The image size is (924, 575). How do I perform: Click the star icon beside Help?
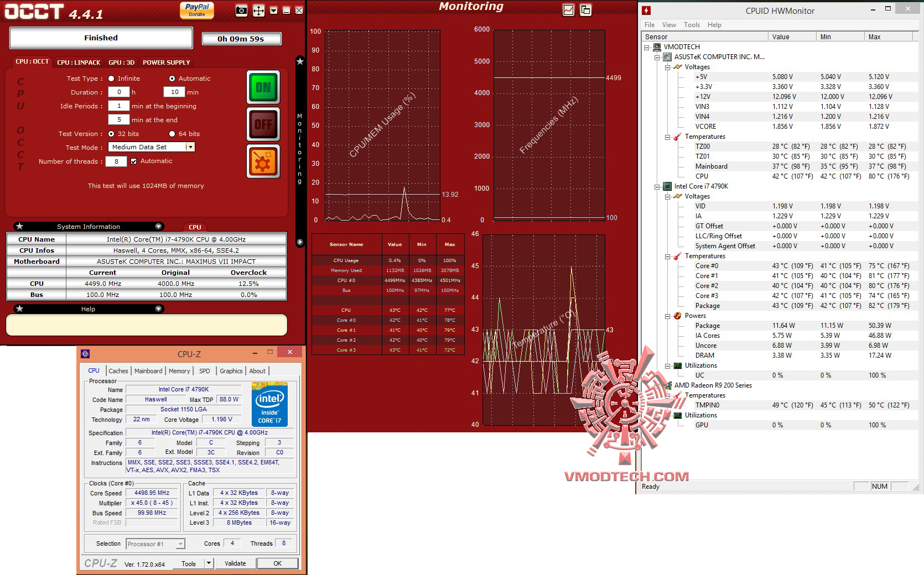[x=19, y=309]
